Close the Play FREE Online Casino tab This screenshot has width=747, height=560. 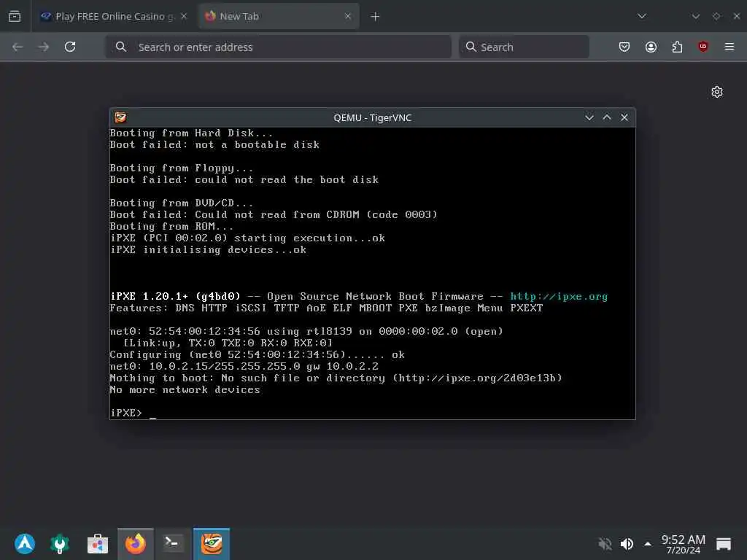pos(184,16)
